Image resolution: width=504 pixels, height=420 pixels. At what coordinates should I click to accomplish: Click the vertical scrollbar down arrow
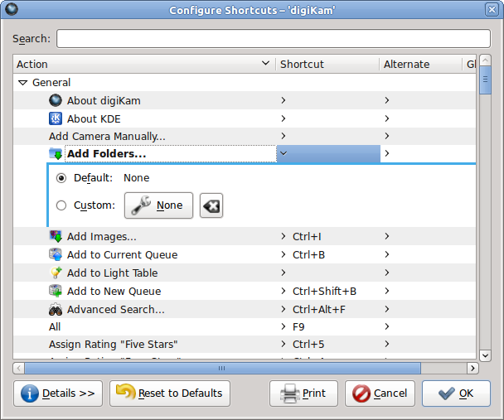[486, 355]
